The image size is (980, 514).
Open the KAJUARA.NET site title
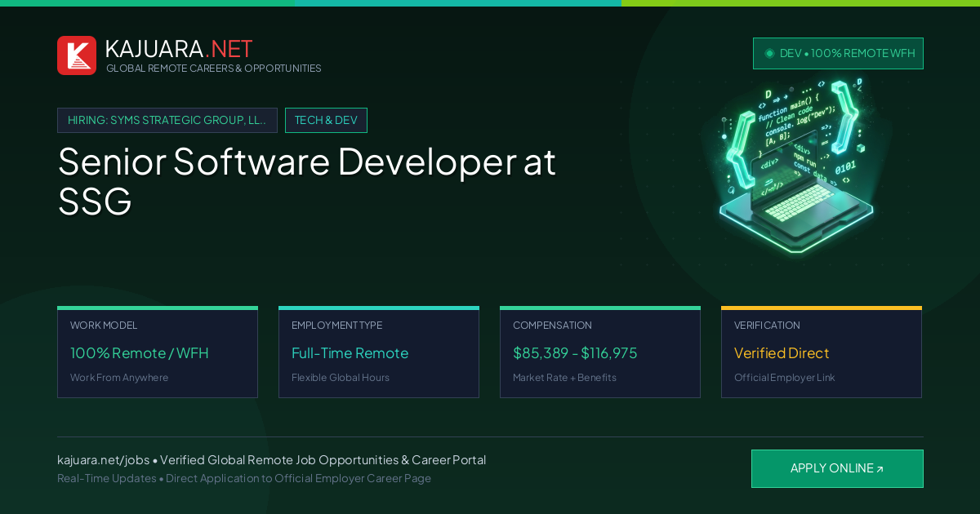(179, 49)
